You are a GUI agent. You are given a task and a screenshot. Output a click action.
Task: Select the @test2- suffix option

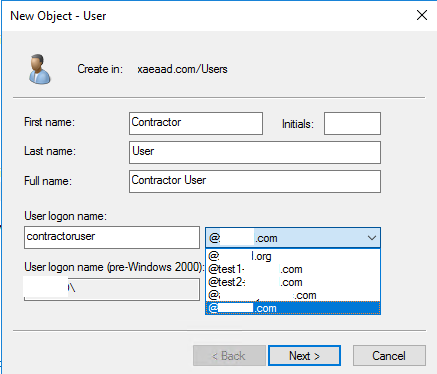[293, 282]
